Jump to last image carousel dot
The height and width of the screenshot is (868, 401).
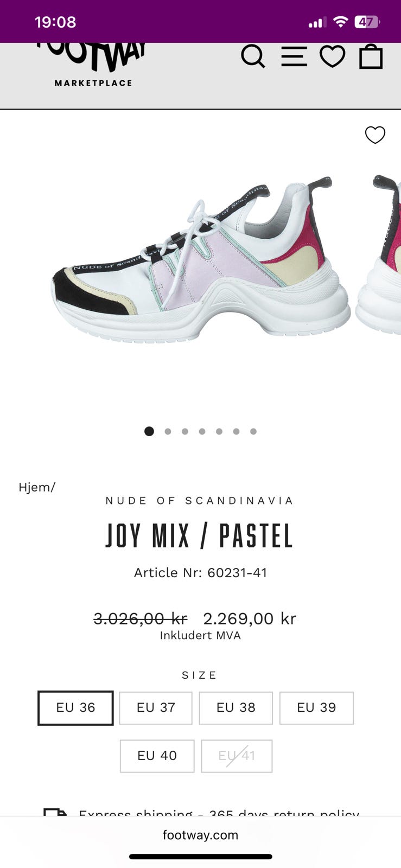pyautogui.click(x=253, y=431)
